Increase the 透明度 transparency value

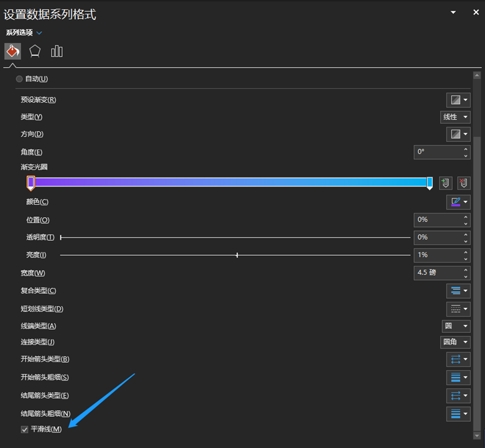(x=466, y=235)
